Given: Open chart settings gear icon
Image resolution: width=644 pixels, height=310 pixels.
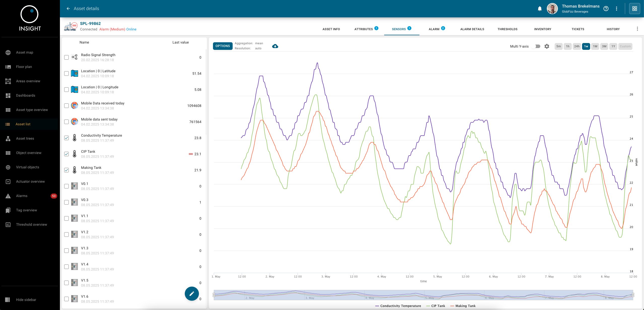Looking at the screenshot, I should point(547,46).
